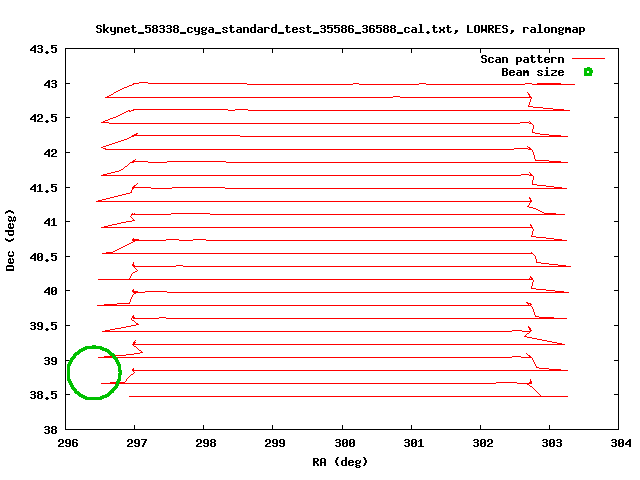640x480 pixels.
Task: Click the 301 x-axis tick label
Action: point(414,443)
